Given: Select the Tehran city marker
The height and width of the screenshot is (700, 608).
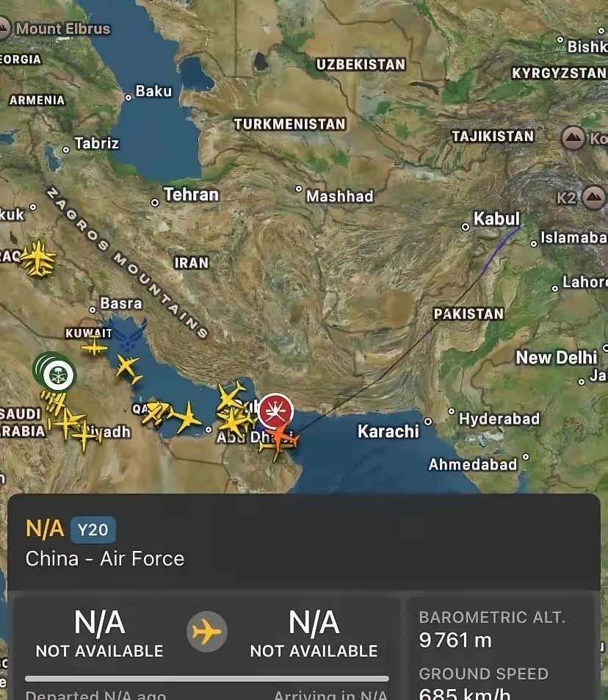Looking at the screenshot, I should pos(155,203).
